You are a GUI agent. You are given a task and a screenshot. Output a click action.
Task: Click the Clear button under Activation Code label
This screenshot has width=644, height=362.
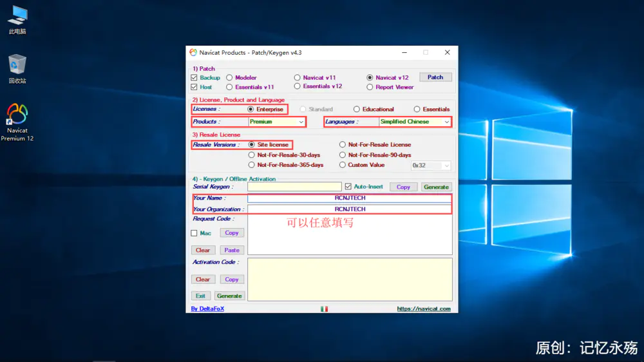pos(203,279)
